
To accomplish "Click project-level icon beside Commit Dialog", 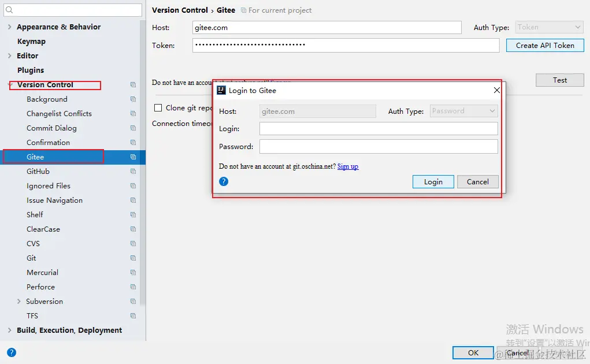I will [133, 128].
